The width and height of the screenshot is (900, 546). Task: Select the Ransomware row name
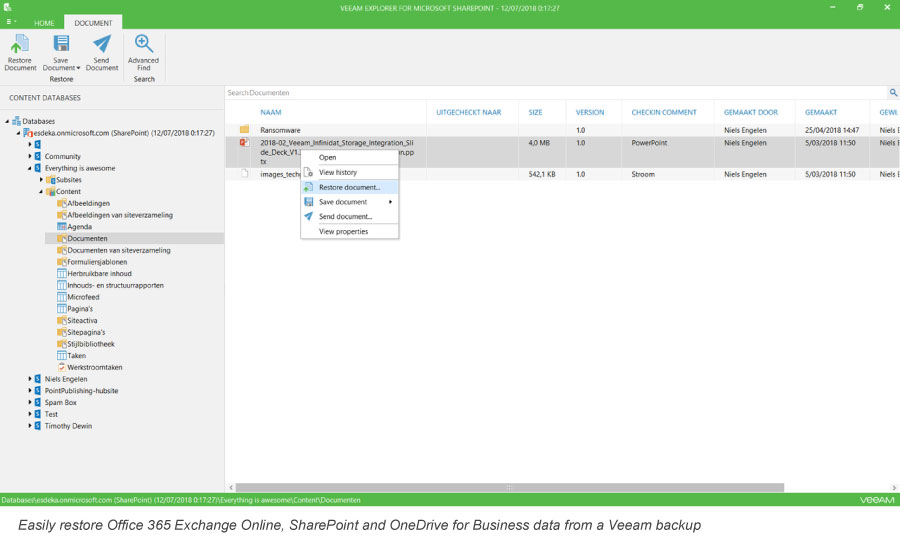(280, 130)
